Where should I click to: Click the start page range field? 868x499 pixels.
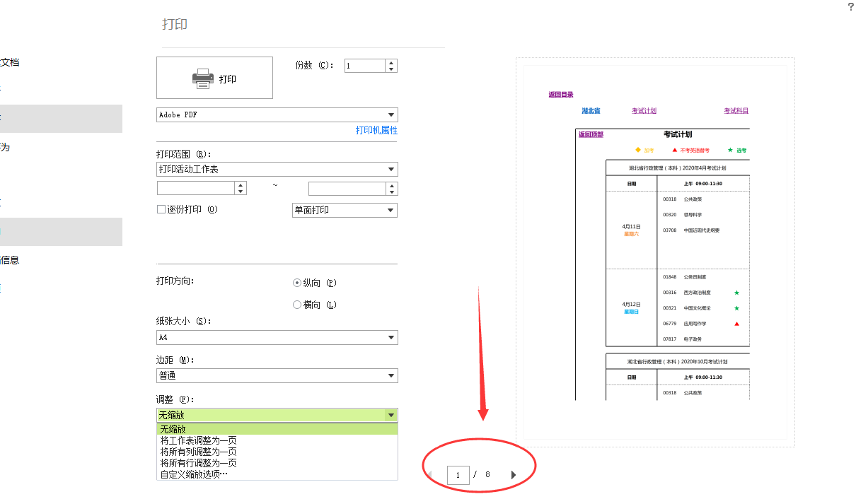click(196, 188)
